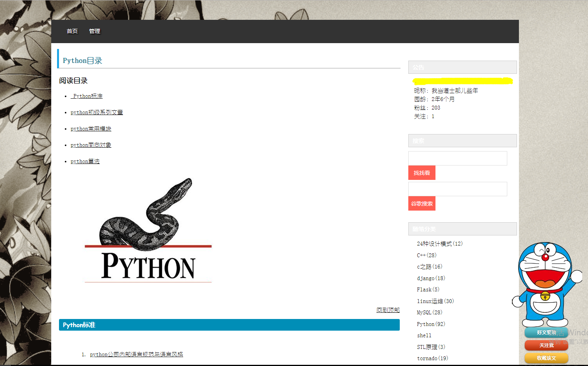Open the linux运维(30) category
The height and width of the screenshot is (366, 588).
(435, 301)
